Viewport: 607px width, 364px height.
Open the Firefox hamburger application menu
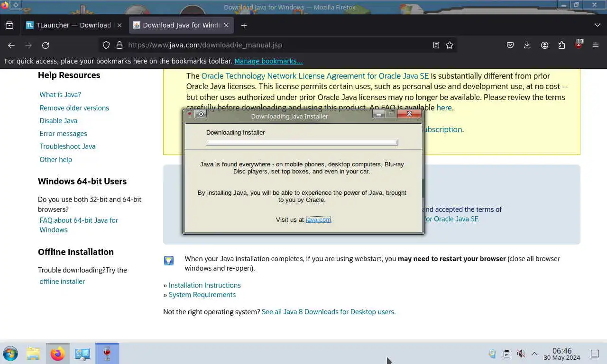[596, 45]
